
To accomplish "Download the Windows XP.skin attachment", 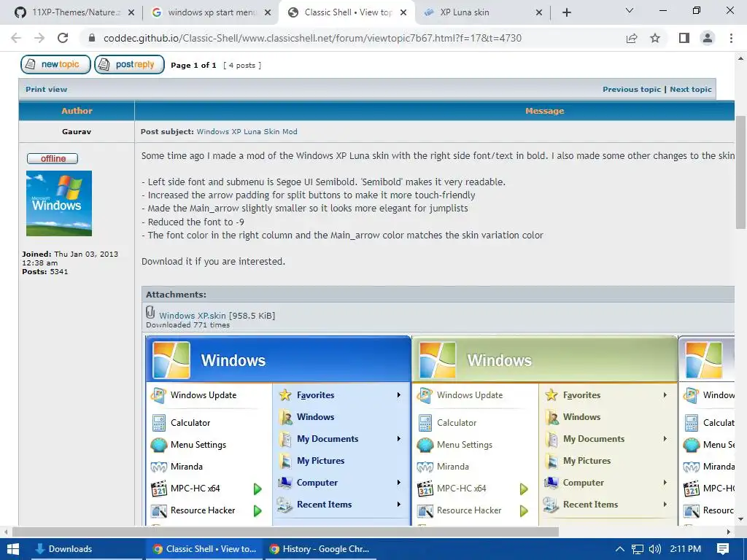I will pyautogui.click(x=193, y=315).
